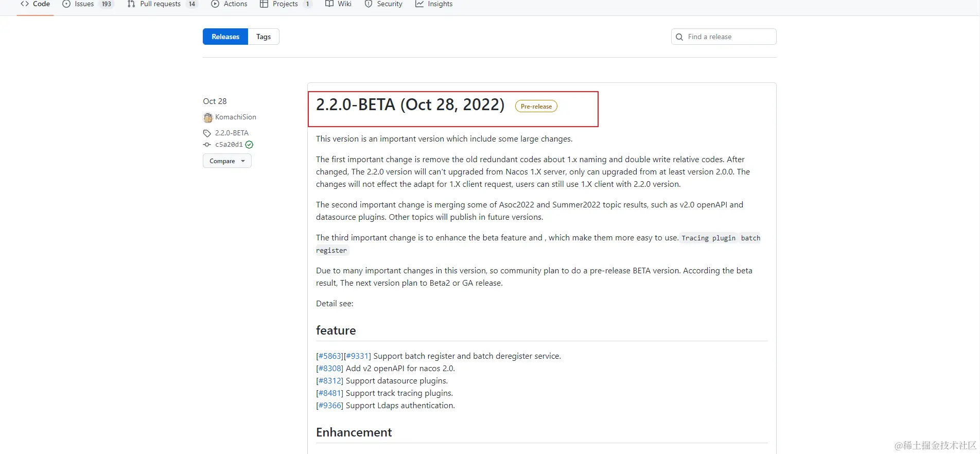Click the 'Oct 28' date text
This screenshot has height=454, width=980.
[x=215, y=101]
